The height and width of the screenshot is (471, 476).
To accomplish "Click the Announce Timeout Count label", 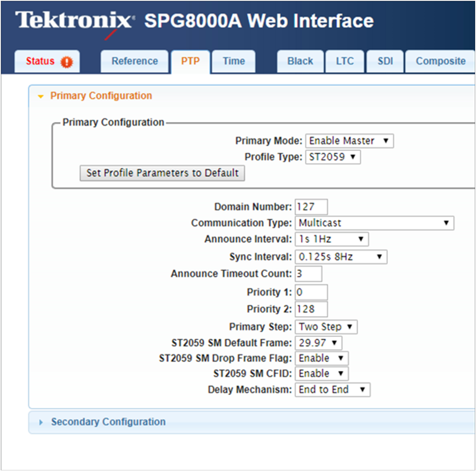I will (231, 274).
